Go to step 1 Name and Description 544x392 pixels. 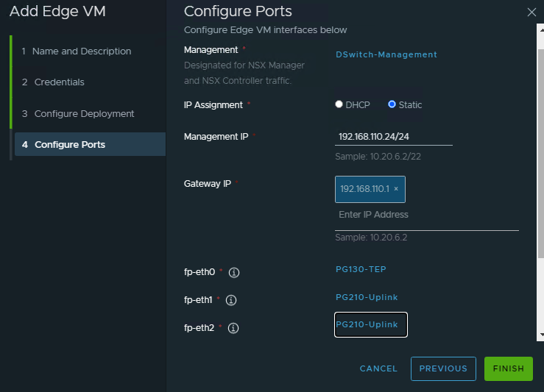coord(81,51)
